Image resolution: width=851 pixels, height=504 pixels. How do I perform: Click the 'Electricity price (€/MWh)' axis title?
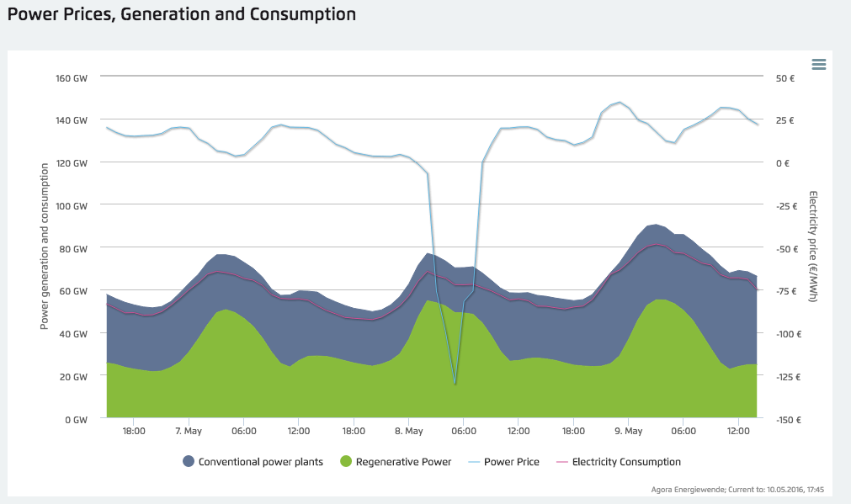pos(813,246)
